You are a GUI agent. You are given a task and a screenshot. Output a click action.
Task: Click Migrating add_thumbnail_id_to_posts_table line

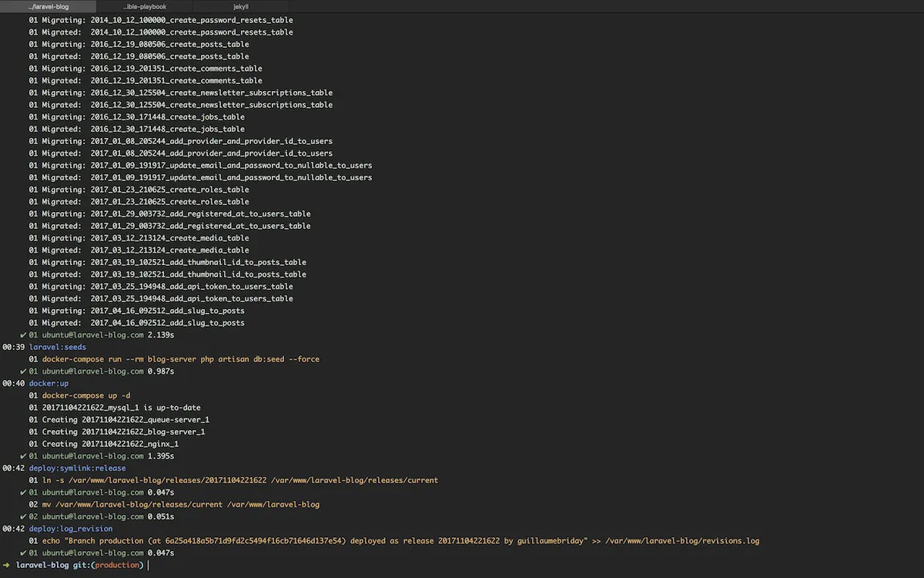pyautogui.click(x=168, y=262)
